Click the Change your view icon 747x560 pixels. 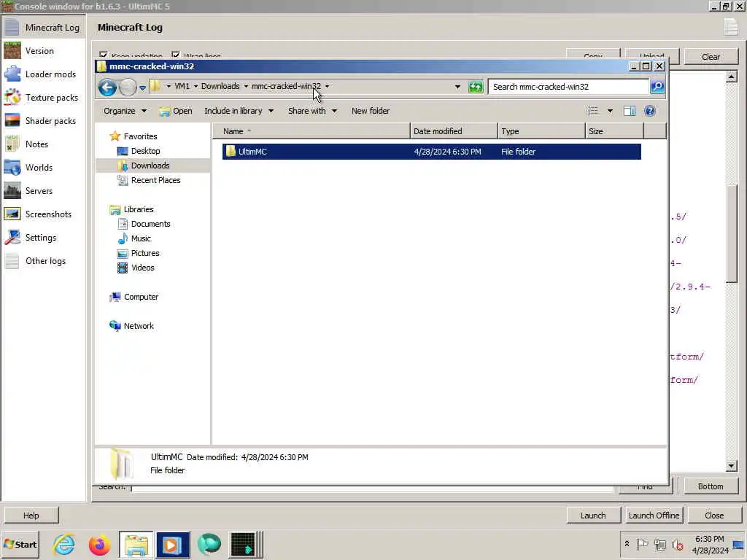coord(592,111)
